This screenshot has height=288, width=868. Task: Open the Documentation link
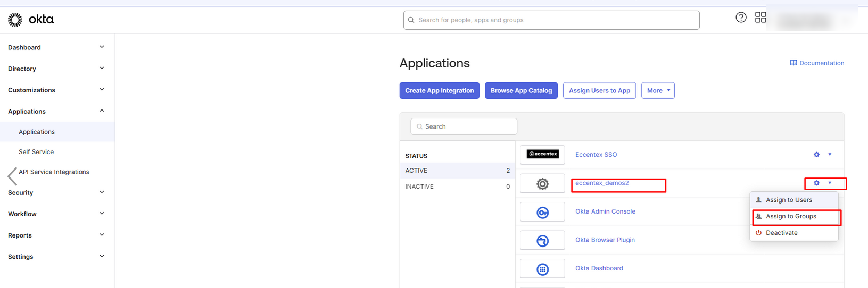click(x=817, y=63)
